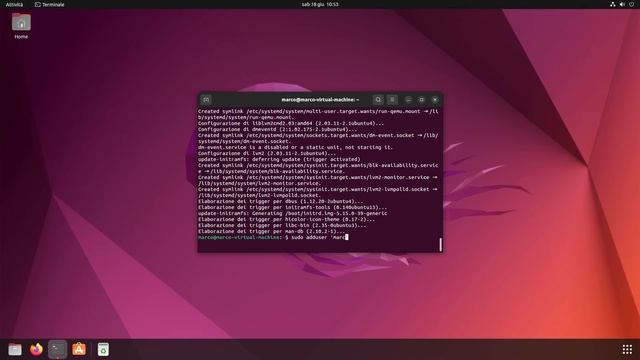Open new tab button in terminal header
640x360 pixels.
tap(206, 100)
